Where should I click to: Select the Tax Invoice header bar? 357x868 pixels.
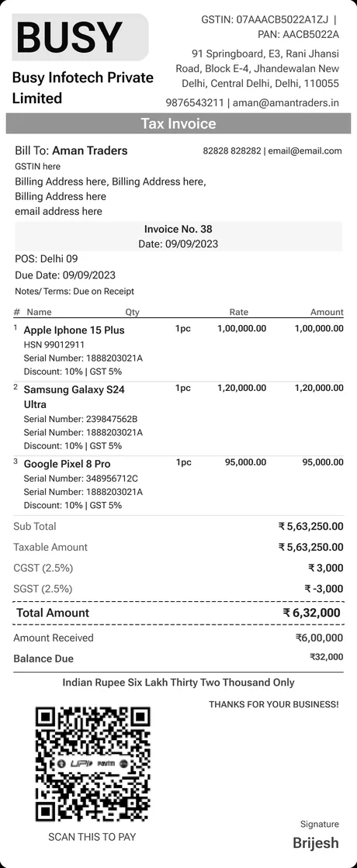(x=178, y=123)
